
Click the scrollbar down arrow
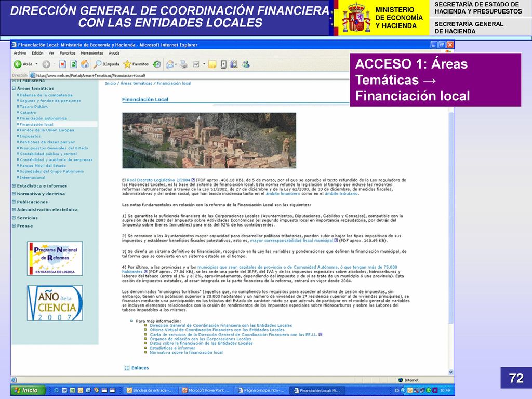pos(451,372)
